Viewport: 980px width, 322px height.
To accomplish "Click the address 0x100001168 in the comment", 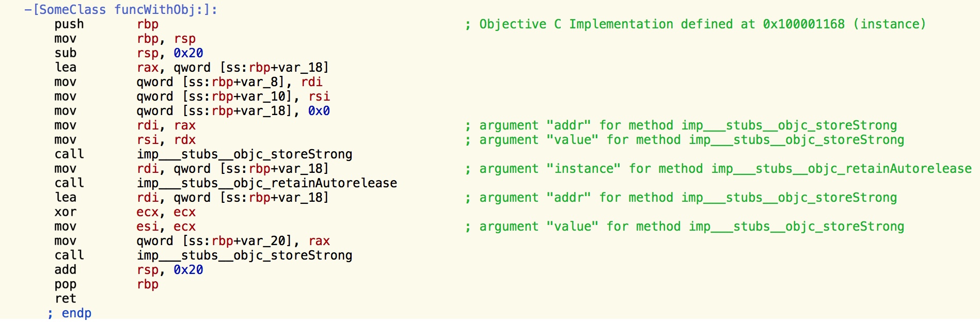I will point(804,24).
